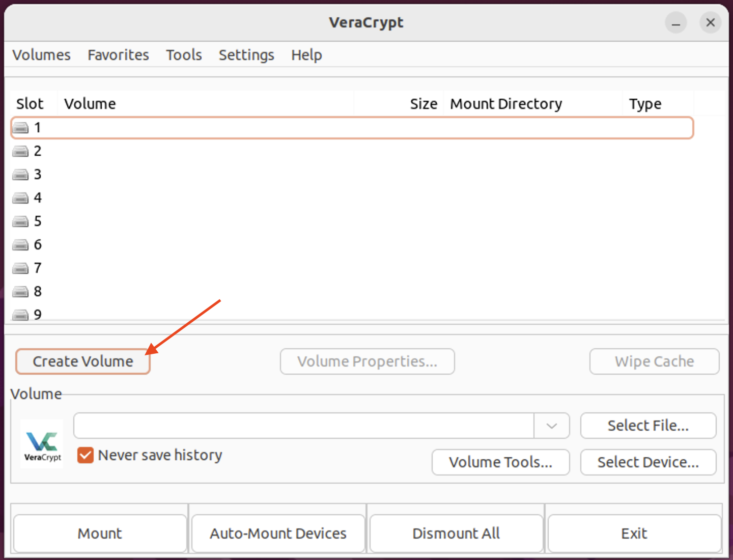
Task: Open the Tools menu
Action: point(183,55)
